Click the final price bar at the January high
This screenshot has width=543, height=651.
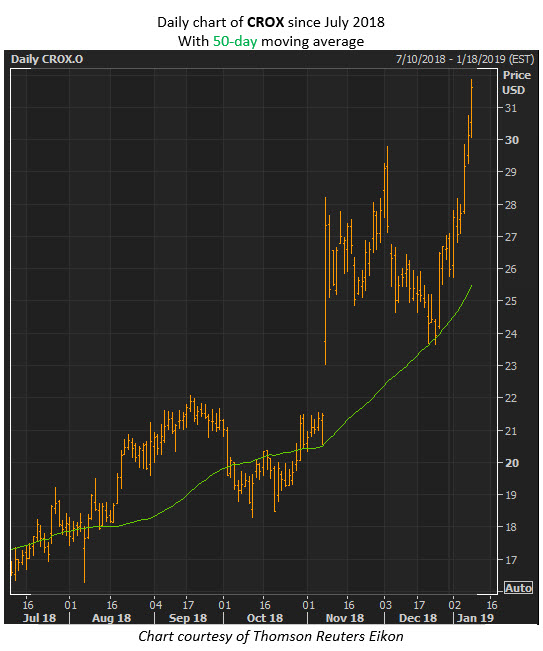click(x=472, y=108)
